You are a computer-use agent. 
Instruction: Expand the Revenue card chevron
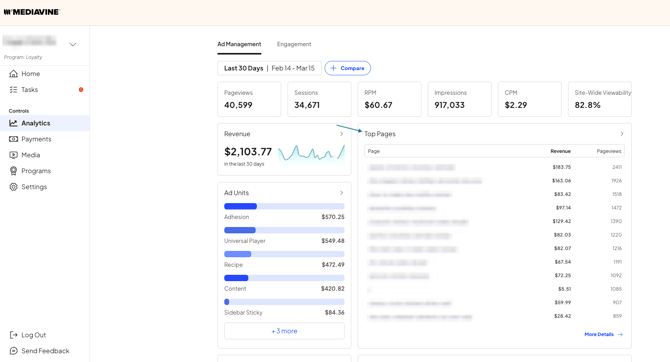pyautogui.click(x=341, y=134)
